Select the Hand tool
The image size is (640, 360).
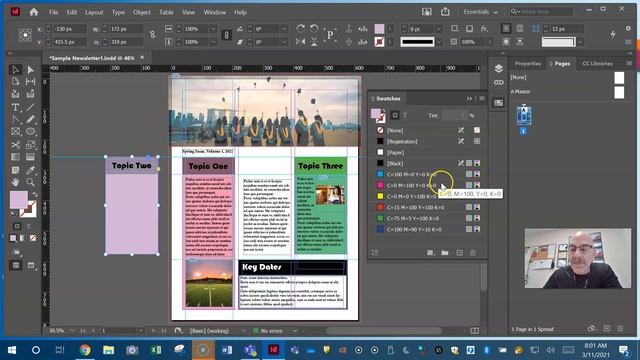tap(15, 182)
